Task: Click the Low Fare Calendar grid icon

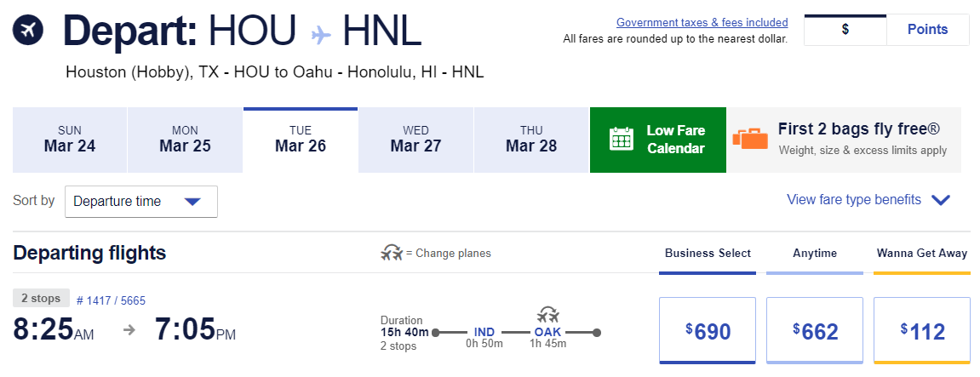Action: pyautogui.click(x=622, y=140)
